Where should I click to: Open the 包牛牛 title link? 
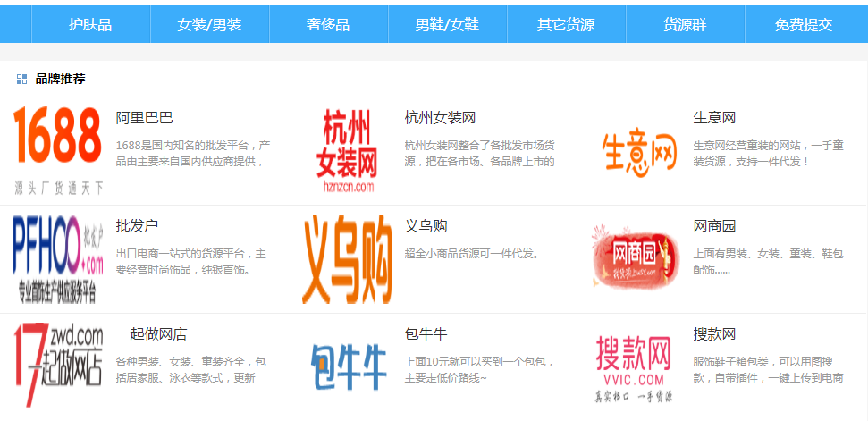coord(426,334)
